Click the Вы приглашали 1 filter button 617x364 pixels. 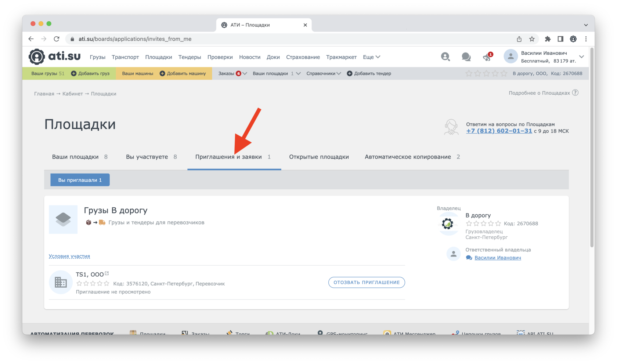(80, 180)
